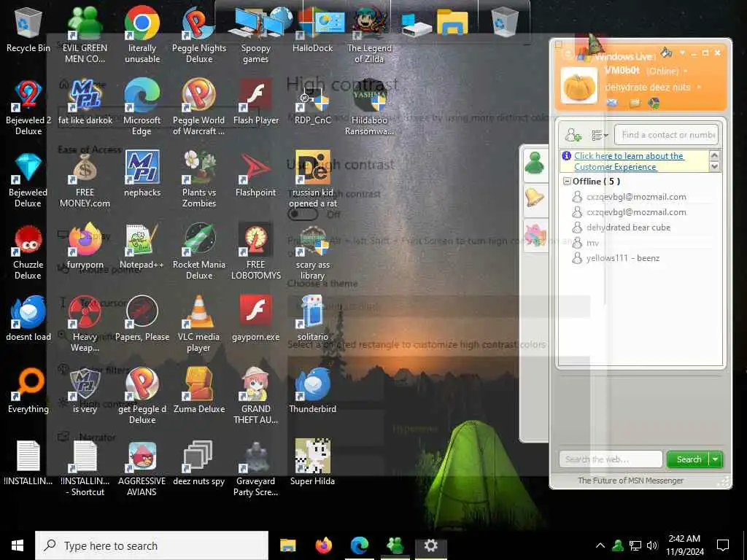Open the Chuzzle Deluxe shortcut

point(28,252)
